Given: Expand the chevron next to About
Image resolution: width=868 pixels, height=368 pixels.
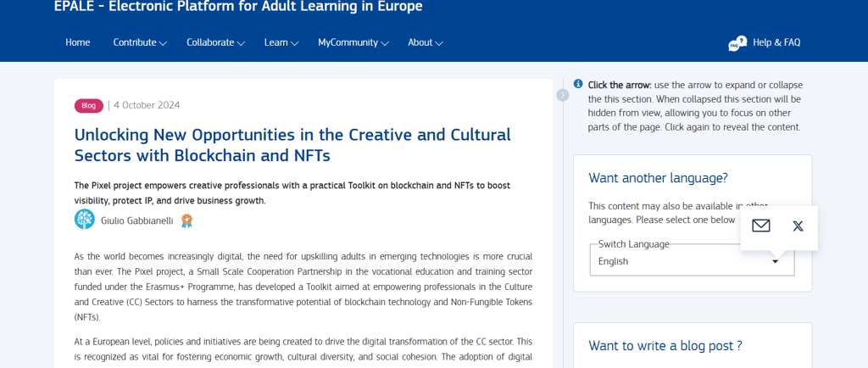Looking at the screenshot, I should 438,43.
